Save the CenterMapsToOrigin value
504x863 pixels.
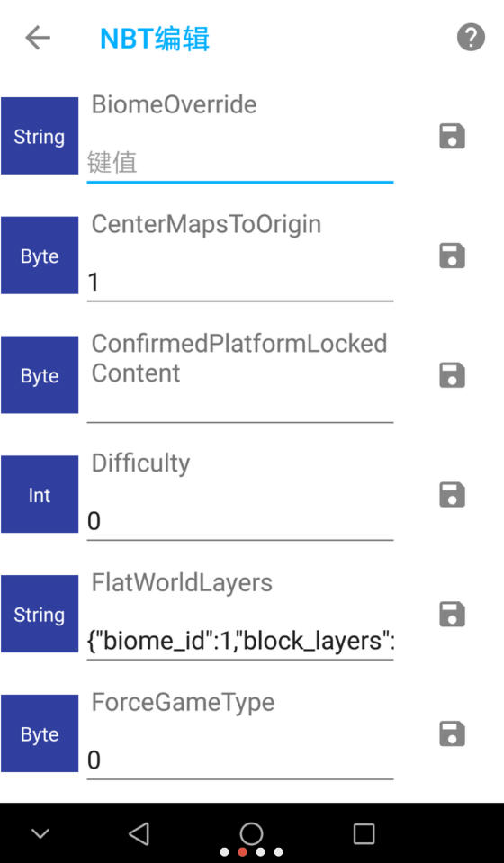tap(453, 256)
